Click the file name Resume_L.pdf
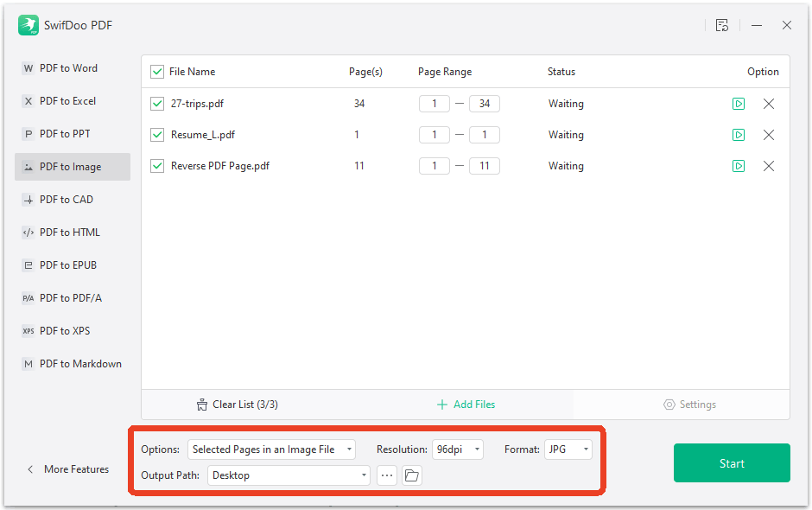Image resolution: width=812 pixels, height=510 pixels. point(203,135)
